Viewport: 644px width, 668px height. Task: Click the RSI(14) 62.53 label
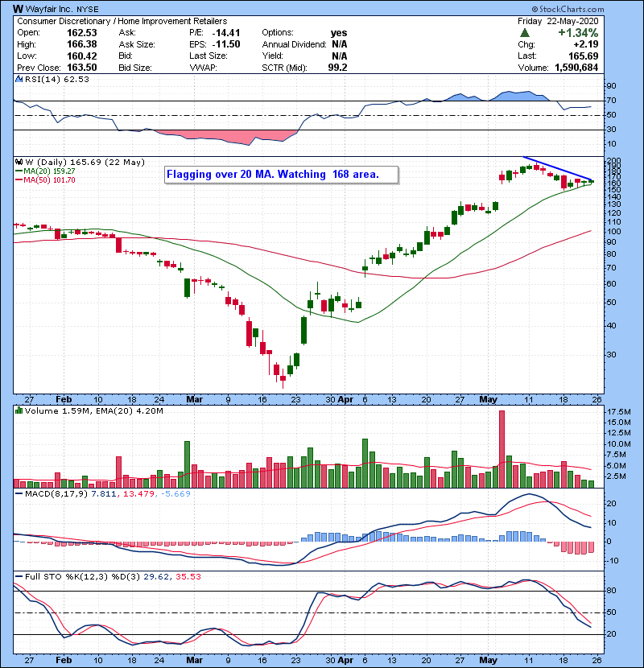tap(56, 79)
